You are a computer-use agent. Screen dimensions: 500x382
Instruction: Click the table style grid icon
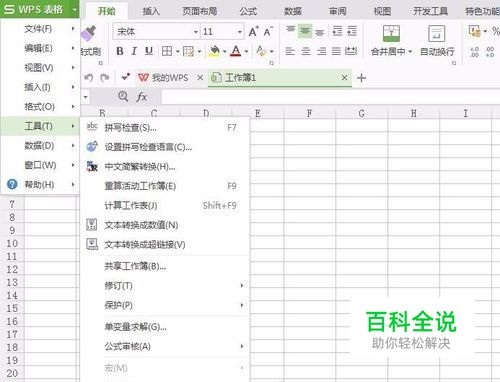tap(188, 51)
